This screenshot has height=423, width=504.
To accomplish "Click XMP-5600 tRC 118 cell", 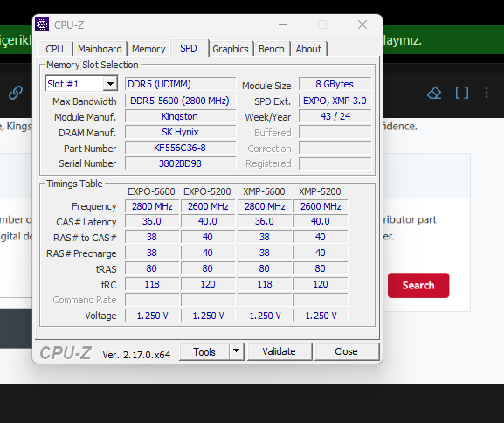I will click(x=265, y=284).
